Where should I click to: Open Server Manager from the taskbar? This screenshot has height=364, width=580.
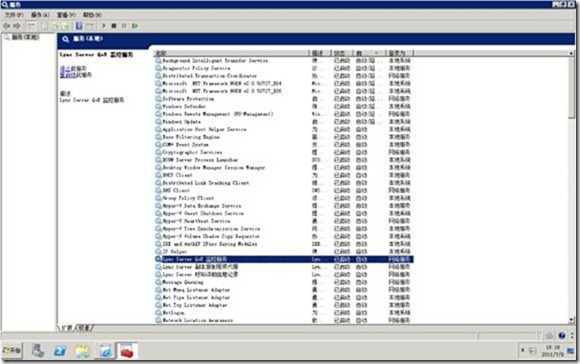(38, 351)
